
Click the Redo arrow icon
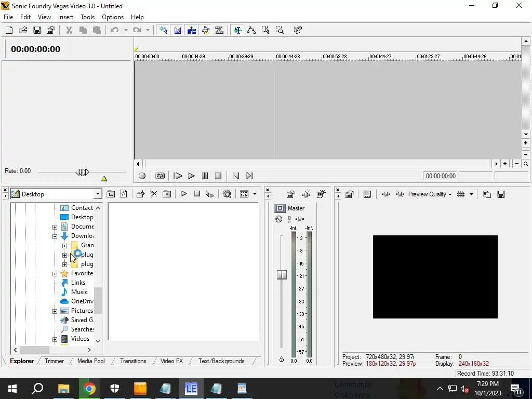point(137,30)
